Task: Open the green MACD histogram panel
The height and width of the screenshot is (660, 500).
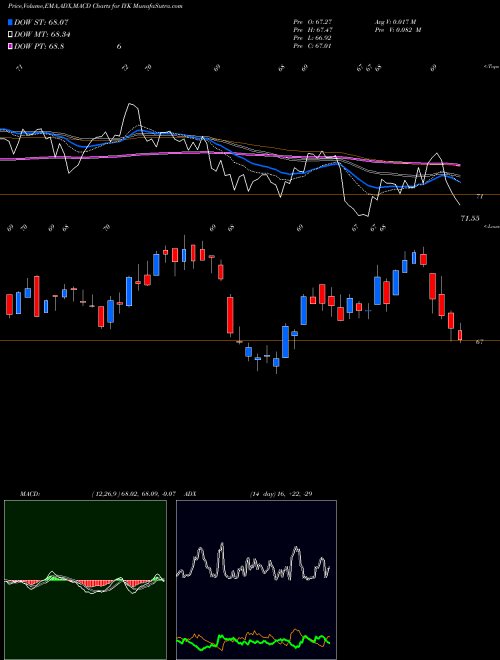Action: [x=85, y=580]
